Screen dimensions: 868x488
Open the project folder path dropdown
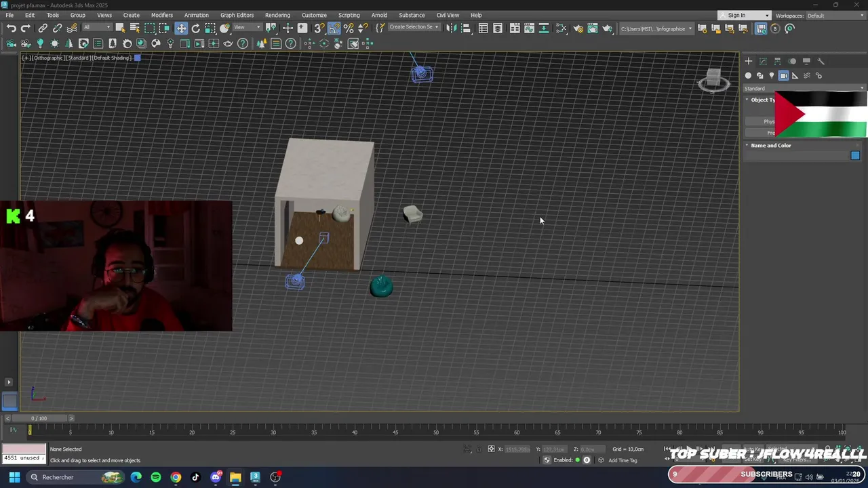(657, 28)
